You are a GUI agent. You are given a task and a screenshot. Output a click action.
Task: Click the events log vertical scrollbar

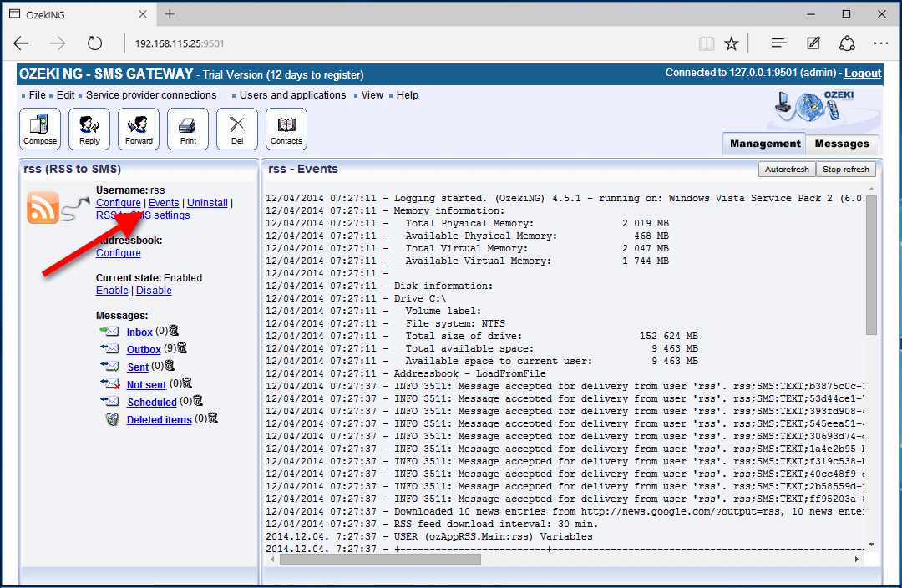click(871, 265)
